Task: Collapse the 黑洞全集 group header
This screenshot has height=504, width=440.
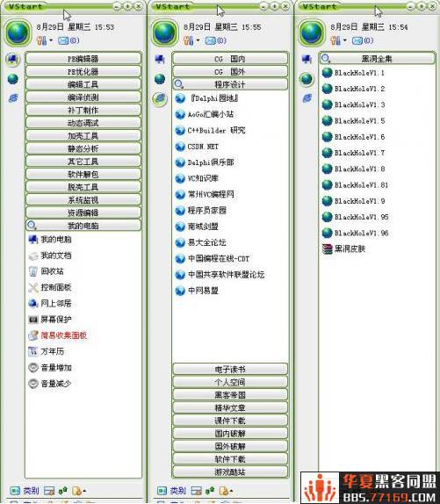Action: 378,59
